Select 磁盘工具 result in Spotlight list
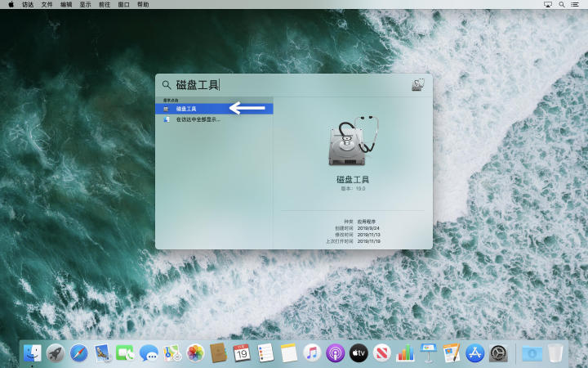 pyautogui.click(x=214, y=109)
